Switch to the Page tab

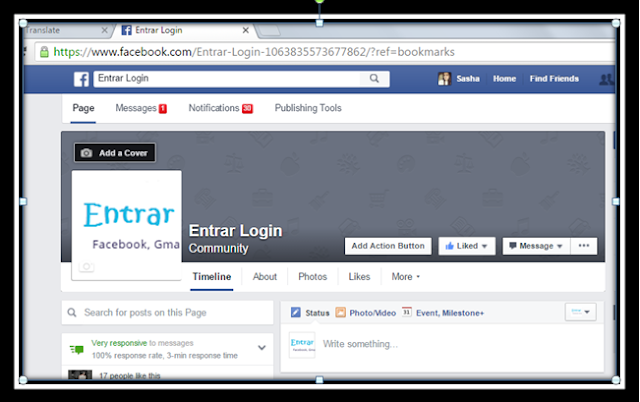(83, 108)
